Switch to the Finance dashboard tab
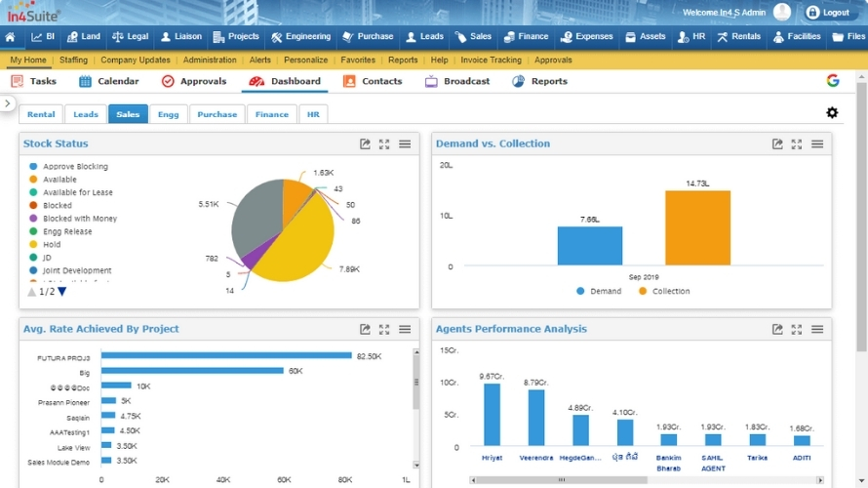This screenshot has width=868, height=488. [272, 114]
